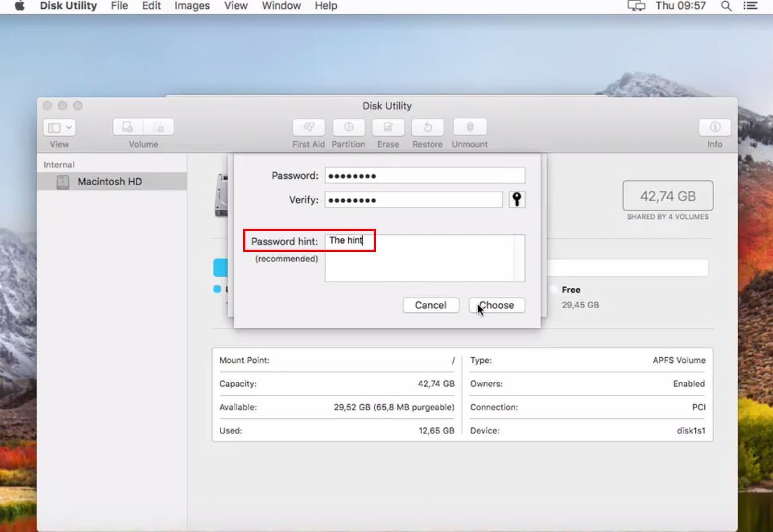The height and width of the screenshot is (532, 773).
Task: Open the Disk Utility app menu
Action: (68, 6)
